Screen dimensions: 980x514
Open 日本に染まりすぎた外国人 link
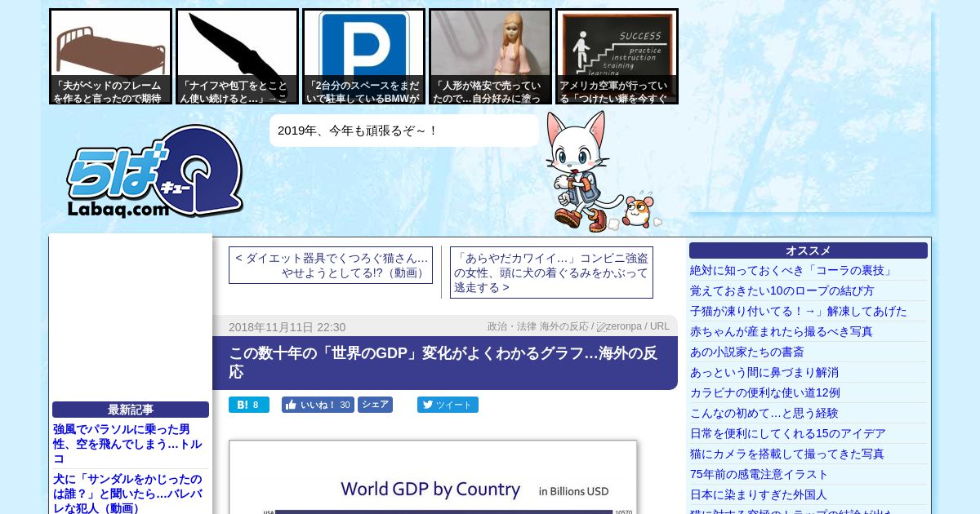(758, 494)
